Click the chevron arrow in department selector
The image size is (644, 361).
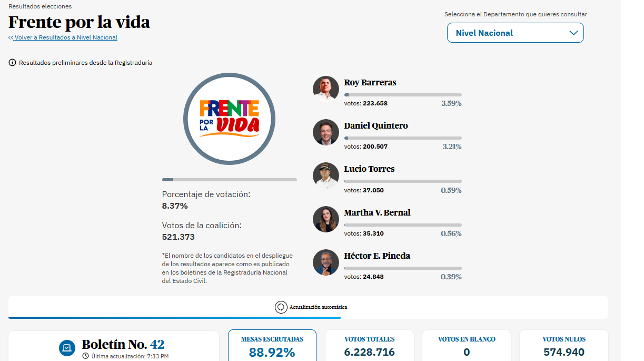click(573, 33)
